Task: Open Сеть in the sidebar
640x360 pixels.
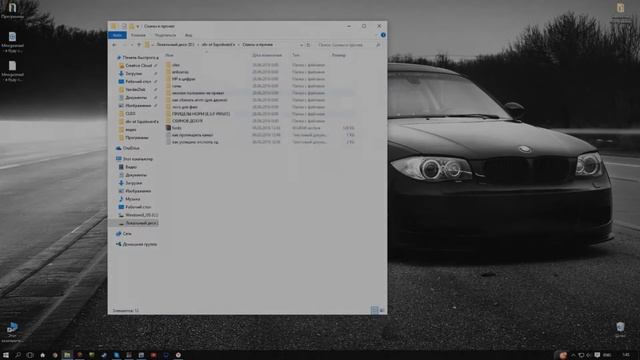Action: click(x=124, y=233)
